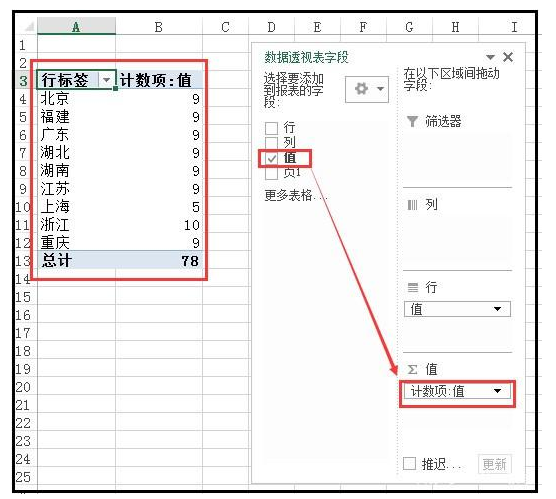This screenshot has height=499, width=556.
Task: Select the 浙江 cell
Action: click(x=76, y=225)
